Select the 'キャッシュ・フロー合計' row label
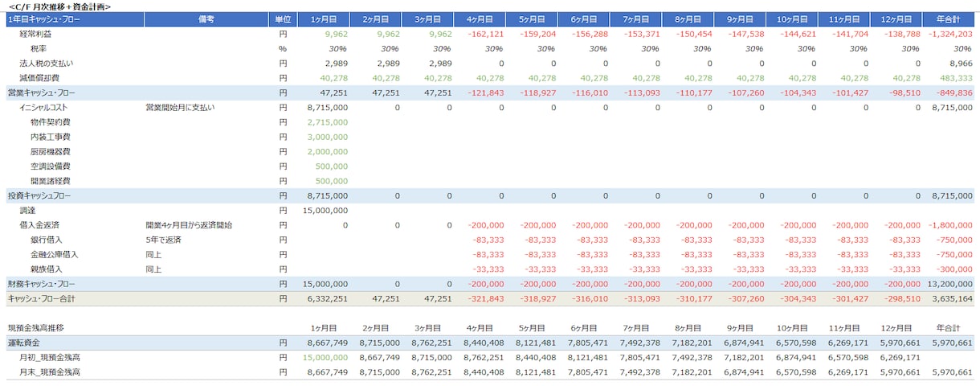This screenshot has height=386, width=980. pos(43,298)
